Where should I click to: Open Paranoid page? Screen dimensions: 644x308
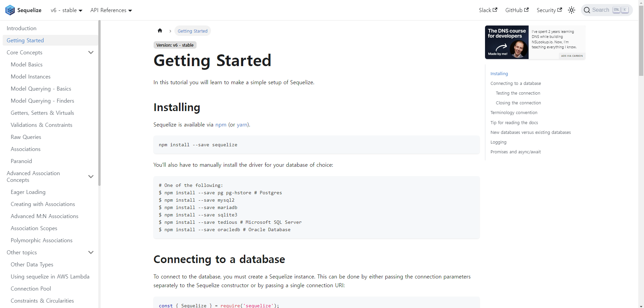[21, 161]
